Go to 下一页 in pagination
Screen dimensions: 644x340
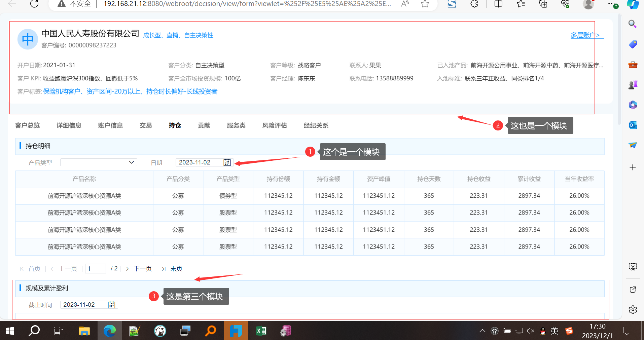click(x=143, y=269)
